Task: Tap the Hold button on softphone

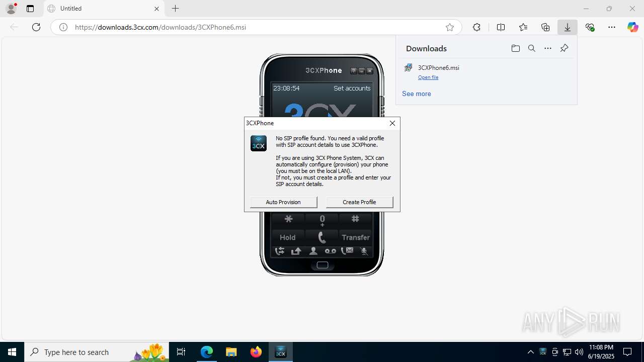Action: coord(288,237)
